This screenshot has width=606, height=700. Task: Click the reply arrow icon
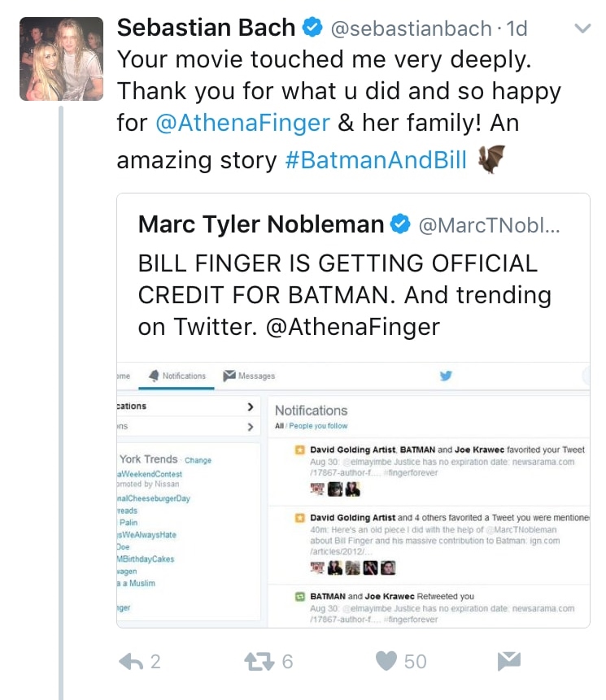coord(131,661)
